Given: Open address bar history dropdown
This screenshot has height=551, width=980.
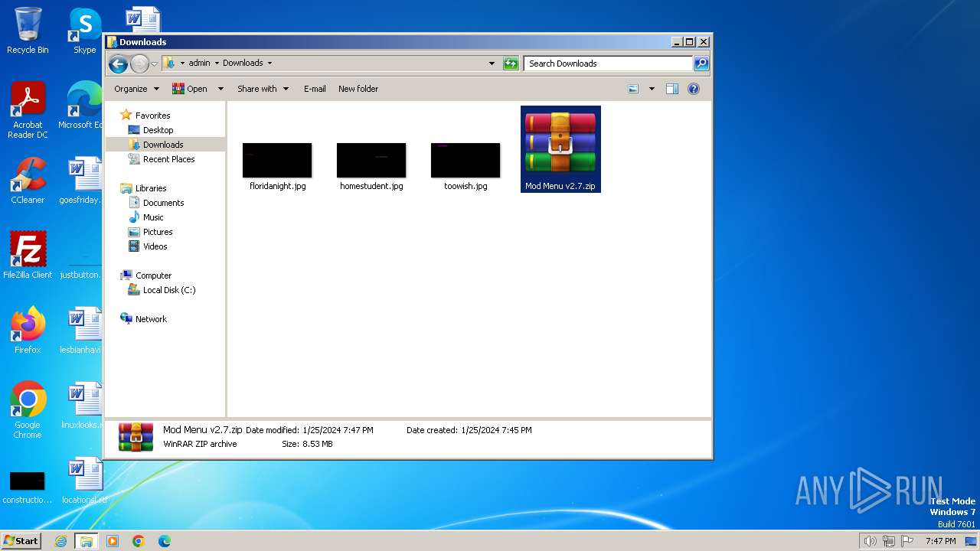Looking at the screenshot, I should [x=492, y=64].
